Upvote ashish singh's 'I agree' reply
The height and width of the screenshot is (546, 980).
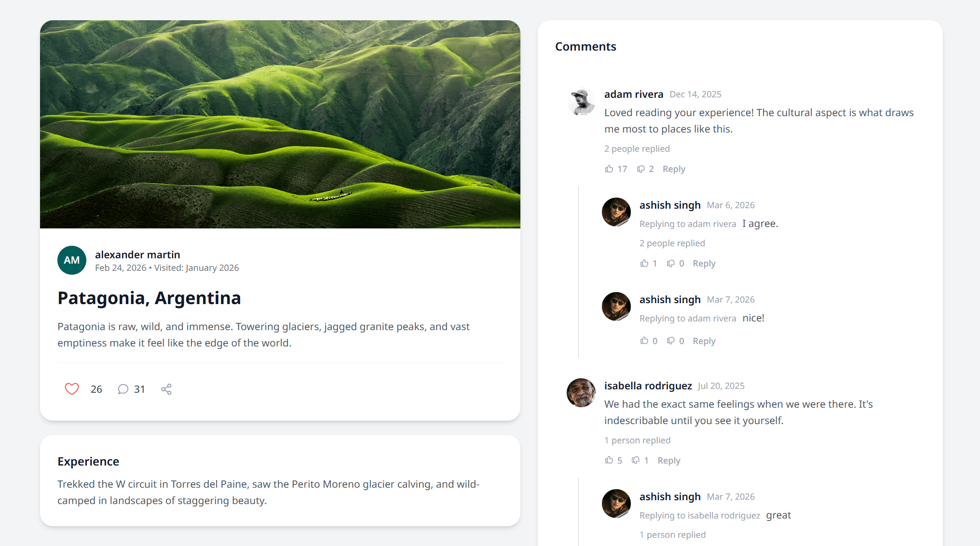(x=644, y=263)
